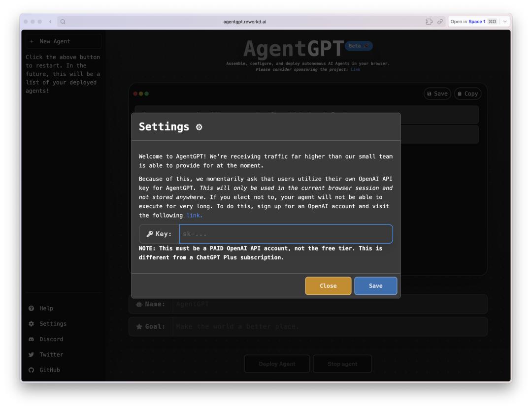Click the agent Name input field
Image resolution: width=532 pixels, height=409 pixels.
point(330,304)
